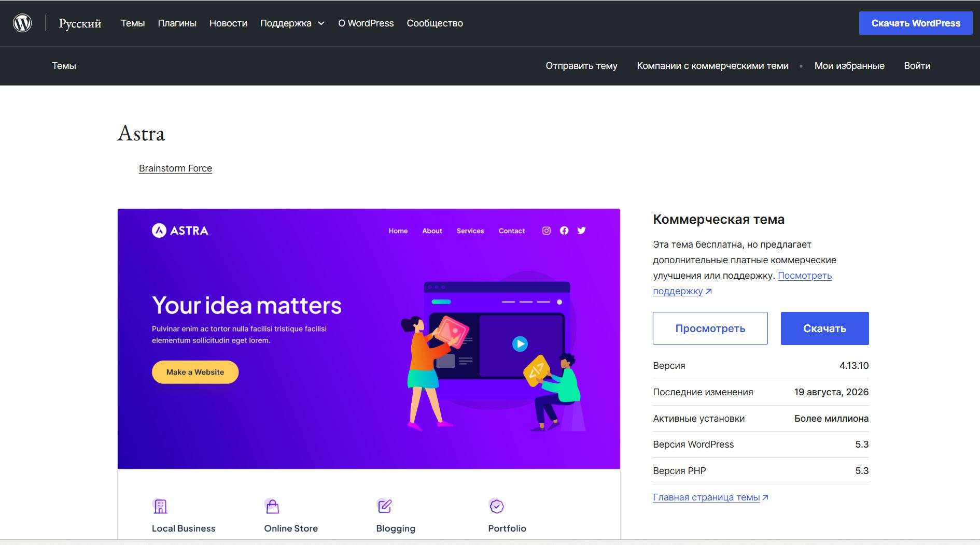Click Отправить тему in the sub-navigation
980x545 pixels.
(x=581, y=66)
